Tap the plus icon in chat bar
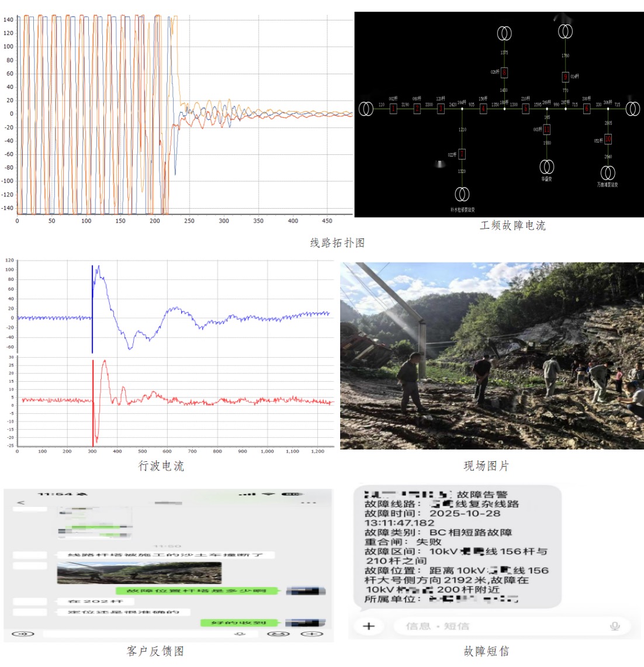Image resolution: width=644 pixels, height=667 pixels. [x=312, y=634]
